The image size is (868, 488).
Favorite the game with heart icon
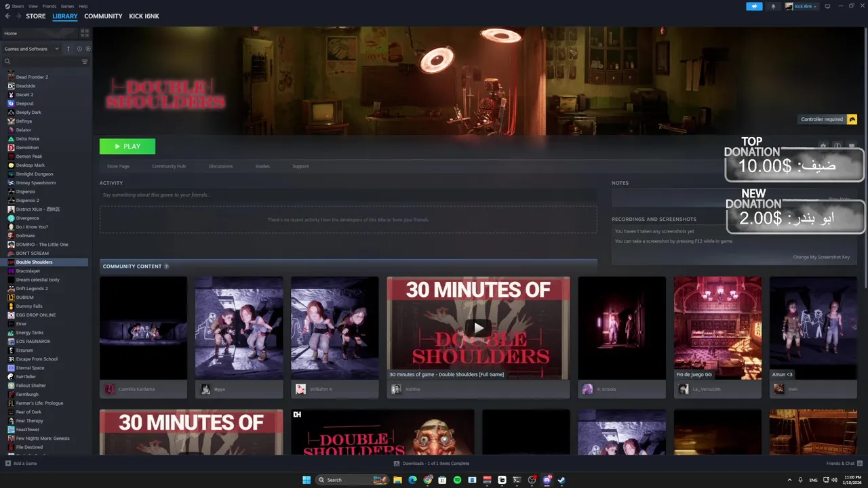pyautogui.click(x=852, y=146)
